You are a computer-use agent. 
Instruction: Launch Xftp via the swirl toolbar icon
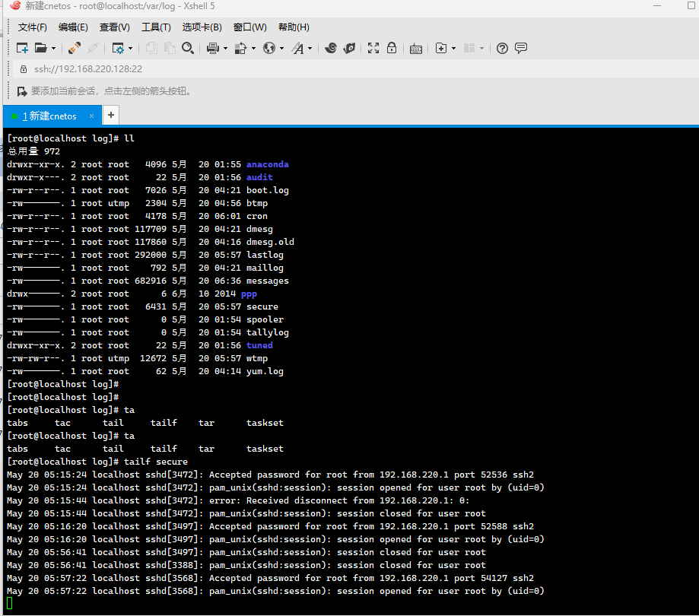331,48
